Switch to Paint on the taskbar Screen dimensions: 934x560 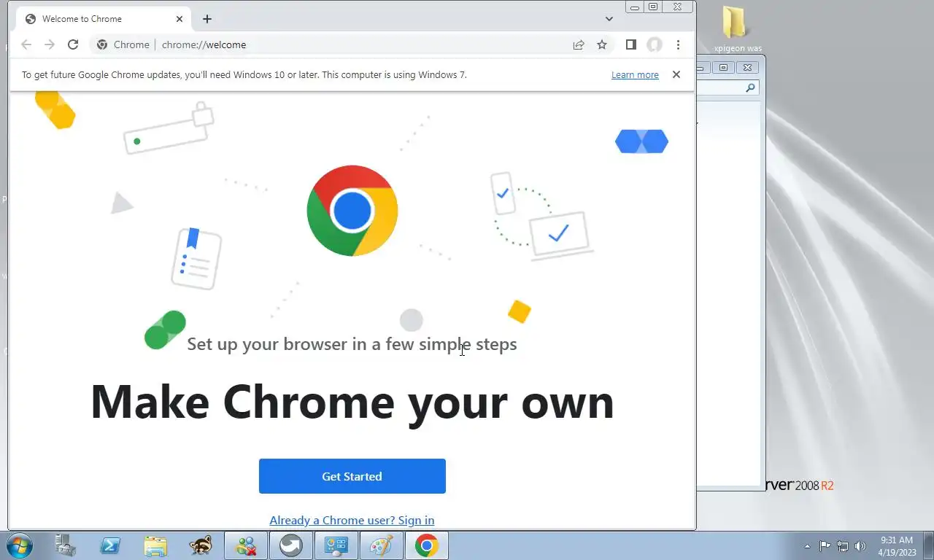[x=382, y=545]
